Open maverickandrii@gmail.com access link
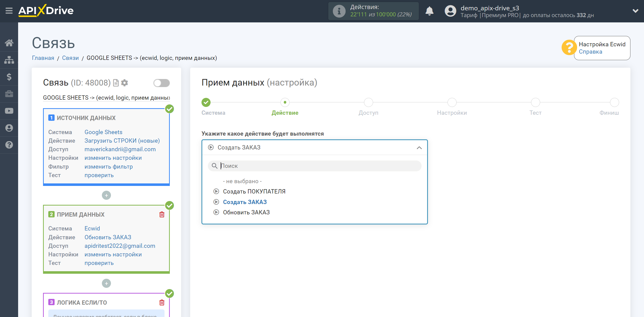The width and height of the screenshot is (644, 317). tap(120, 149)
